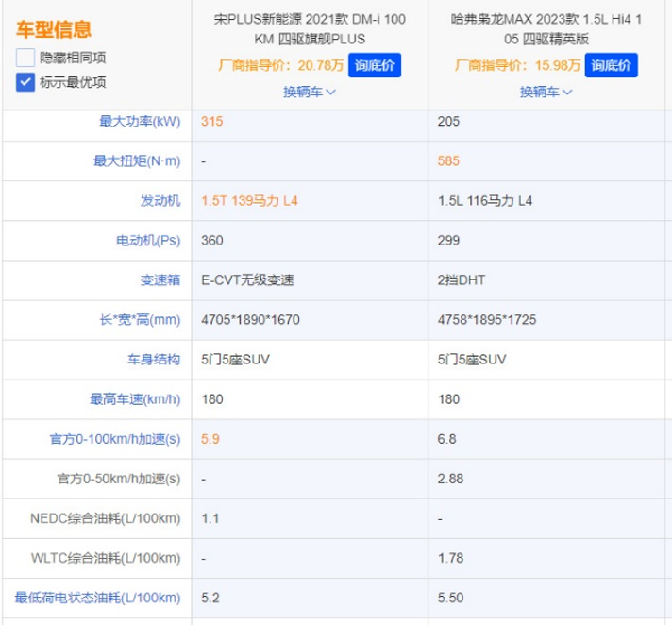The width and height of the screenshot is (672, 625).
Task: Select the 1.78 WLTC fuel value
Action: click(x=450, y=558)
